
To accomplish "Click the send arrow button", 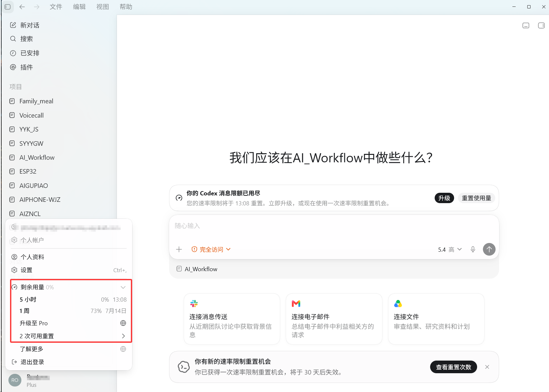I will tap(489, 249).
